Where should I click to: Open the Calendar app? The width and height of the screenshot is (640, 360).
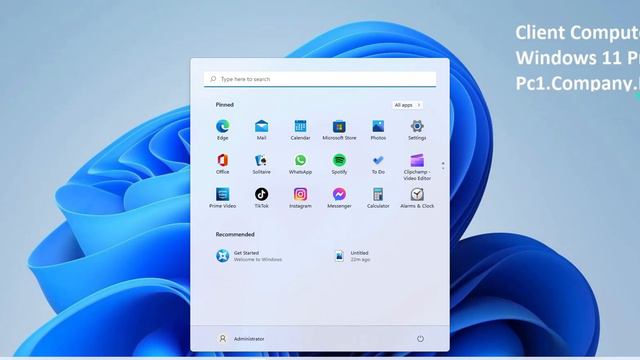point(300,130)
